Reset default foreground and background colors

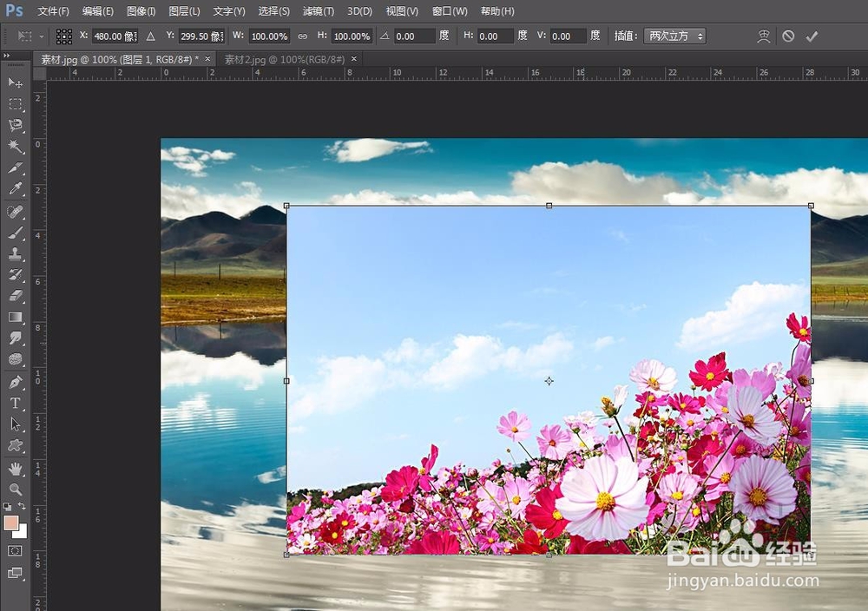(7, 506)
